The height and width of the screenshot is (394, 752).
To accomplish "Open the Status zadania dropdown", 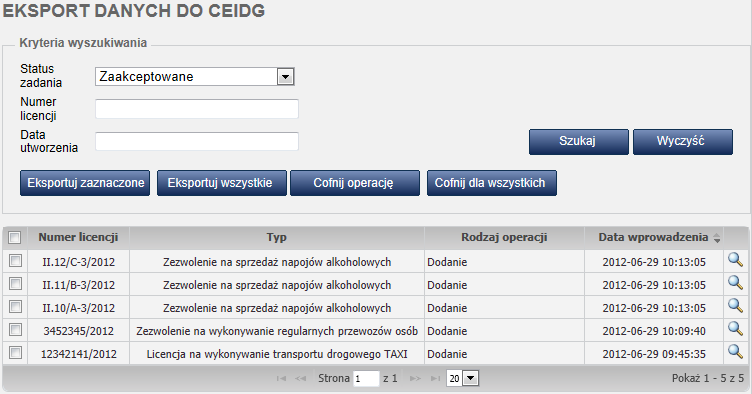I will tap(195, 77).
